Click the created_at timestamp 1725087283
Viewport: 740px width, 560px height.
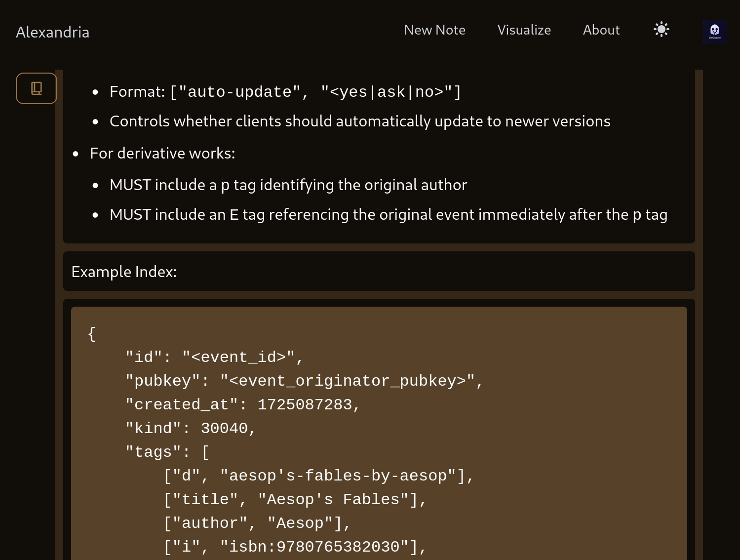305,404
